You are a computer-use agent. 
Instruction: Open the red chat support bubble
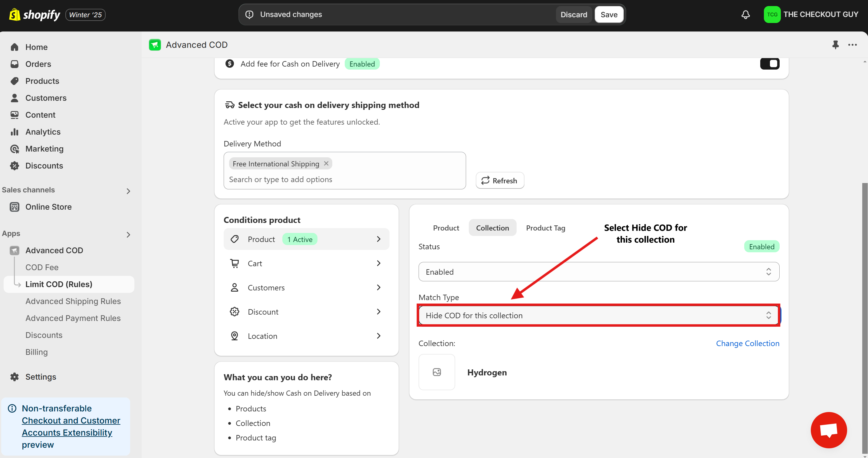829,430
